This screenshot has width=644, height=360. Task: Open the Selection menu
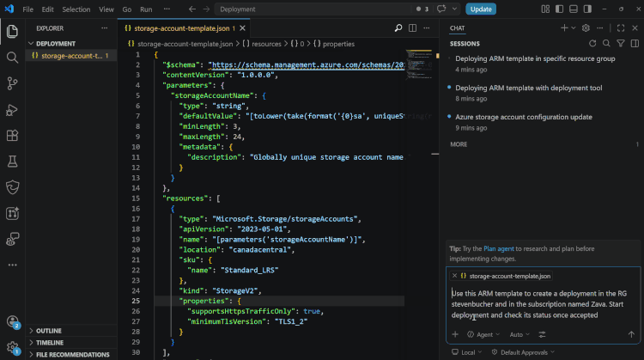[x=76, y=9]
